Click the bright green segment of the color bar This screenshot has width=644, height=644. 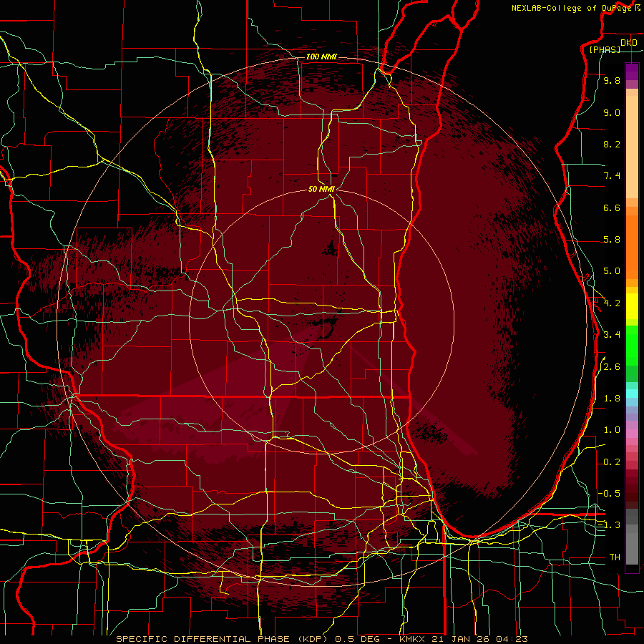pyautogui.click(x=632, y=345)
